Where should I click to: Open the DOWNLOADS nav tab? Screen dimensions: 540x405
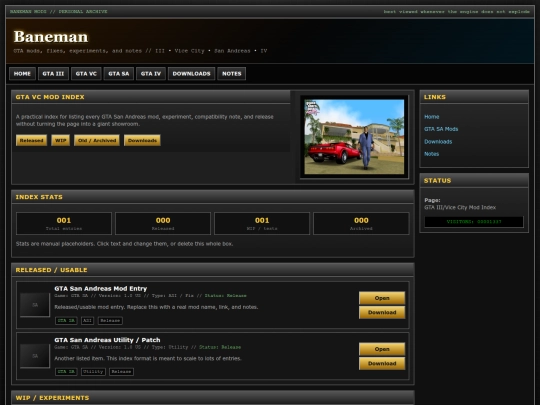click(191, 74)
